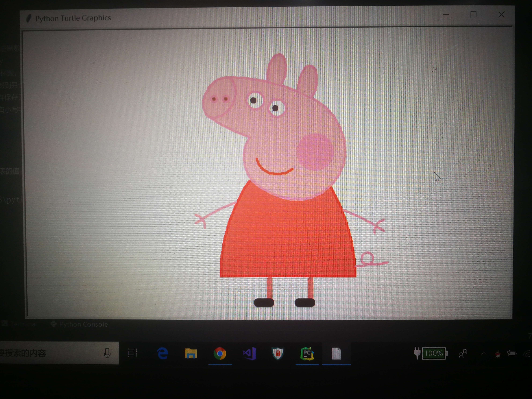Expand the hidden system tray icons chevron
The height and width of the screenshot is (399, 532).
(484, 354)
